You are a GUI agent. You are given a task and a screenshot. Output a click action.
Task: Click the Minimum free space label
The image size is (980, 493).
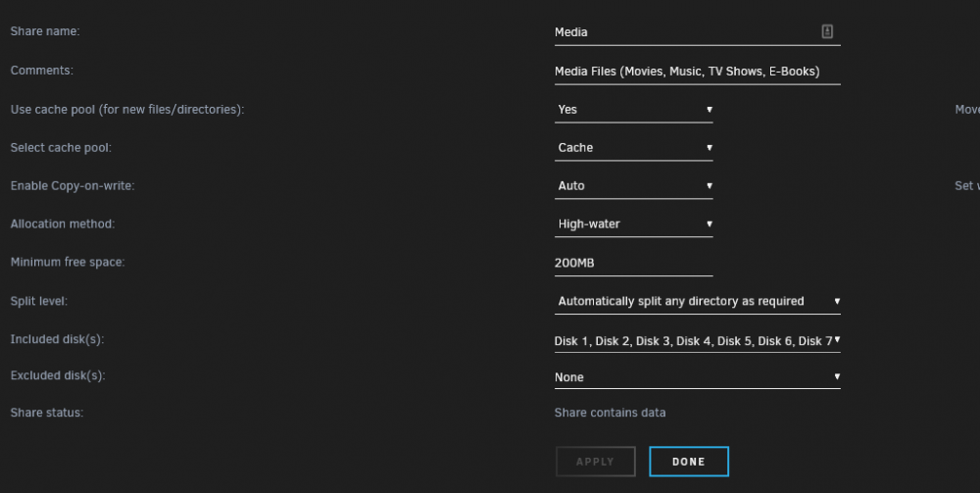(x=68, y=262)
